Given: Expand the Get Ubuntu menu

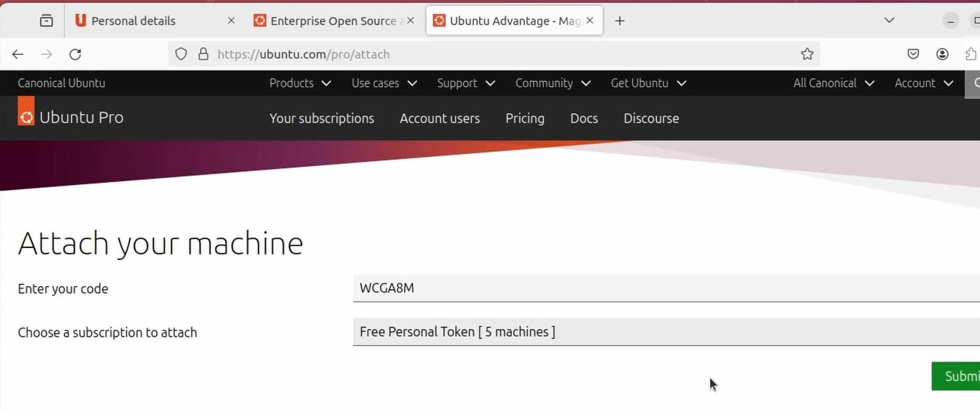Looking at the screenshot, I should tap(649, 83).
